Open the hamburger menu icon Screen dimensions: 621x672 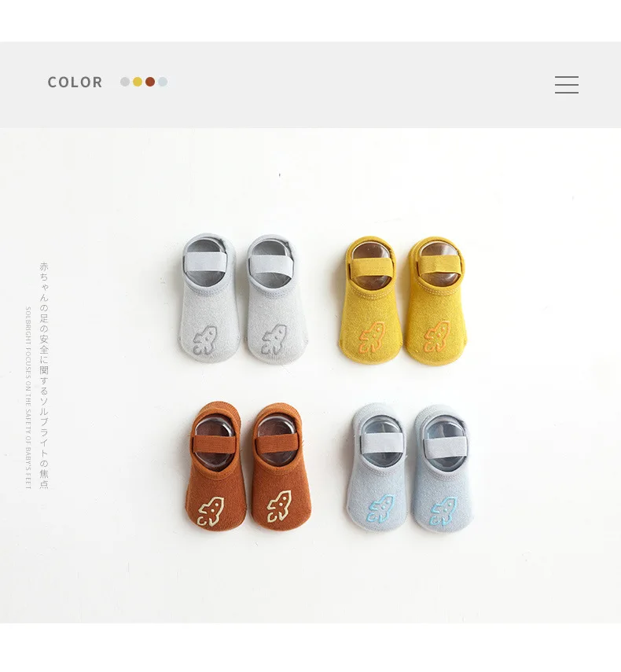pos(567,84)
